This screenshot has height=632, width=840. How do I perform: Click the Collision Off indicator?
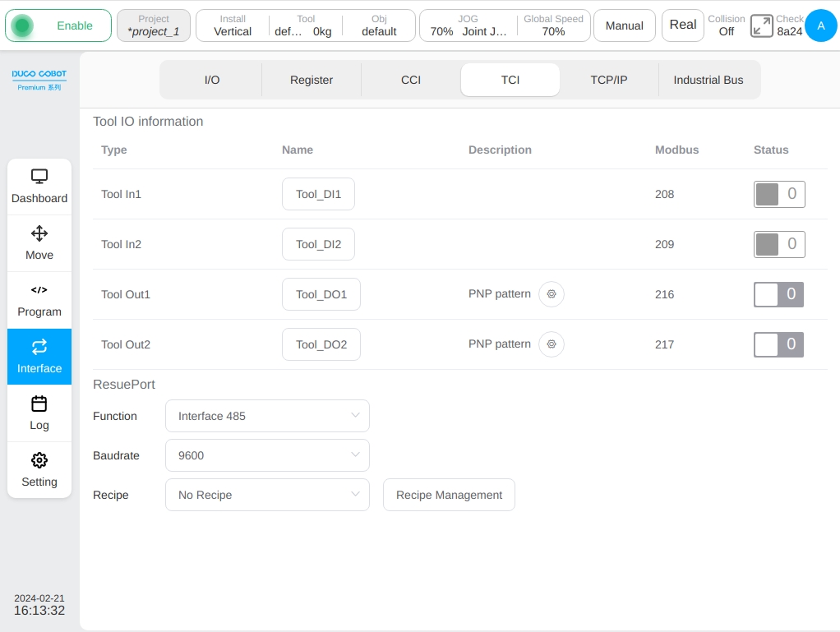coord(726,25)
